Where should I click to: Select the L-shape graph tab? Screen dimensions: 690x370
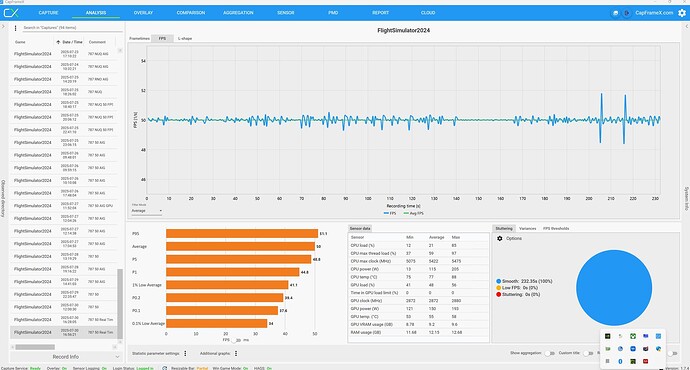tap(184, 39)
